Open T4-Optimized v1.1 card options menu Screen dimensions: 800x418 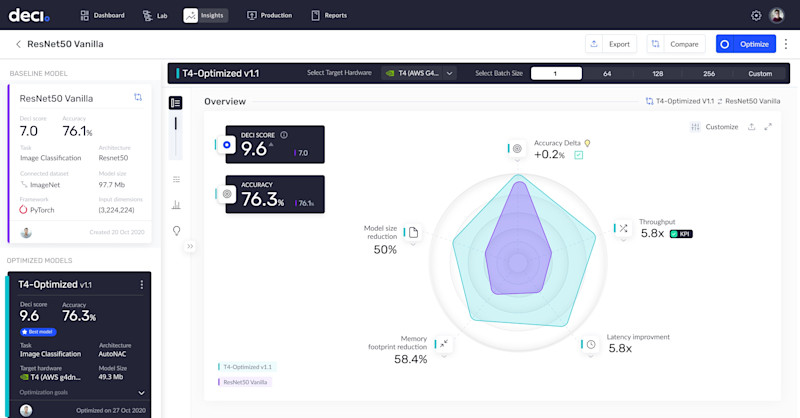coord(141,285)
